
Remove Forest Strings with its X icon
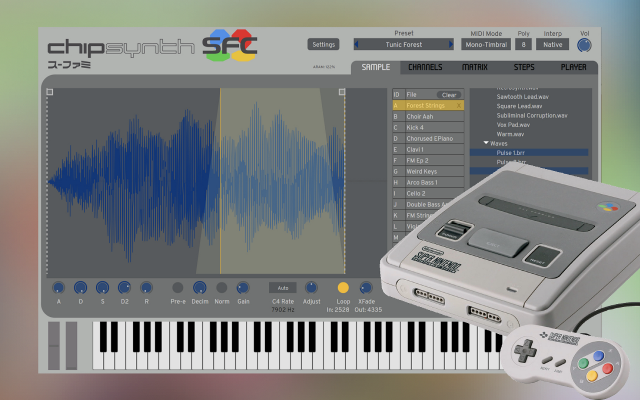click(459, 106)
